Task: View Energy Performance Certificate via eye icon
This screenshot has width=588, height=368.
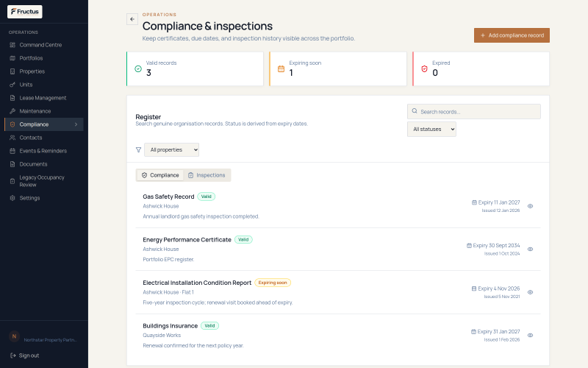Action: point(530,250)
